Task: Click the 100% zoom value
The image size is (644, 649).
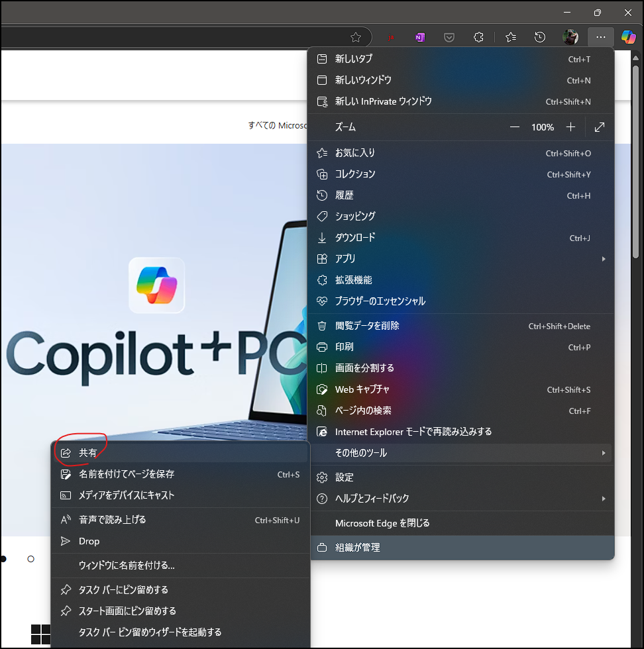Action: [543, 127]
